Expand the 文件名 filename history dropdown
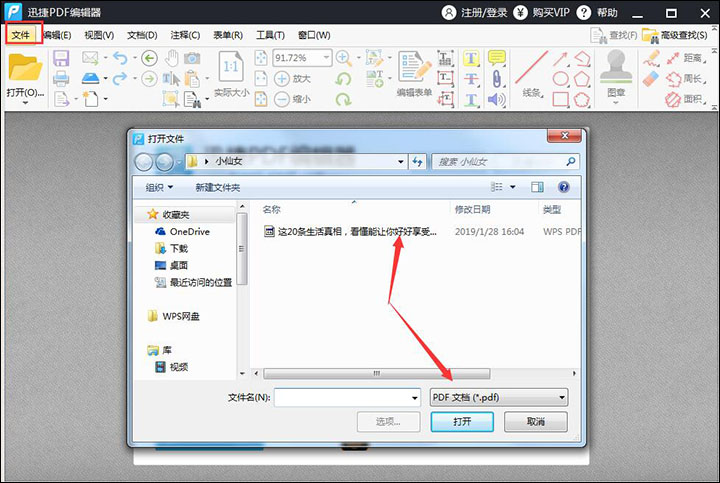 pyautogui.click(x=413, y=397)
